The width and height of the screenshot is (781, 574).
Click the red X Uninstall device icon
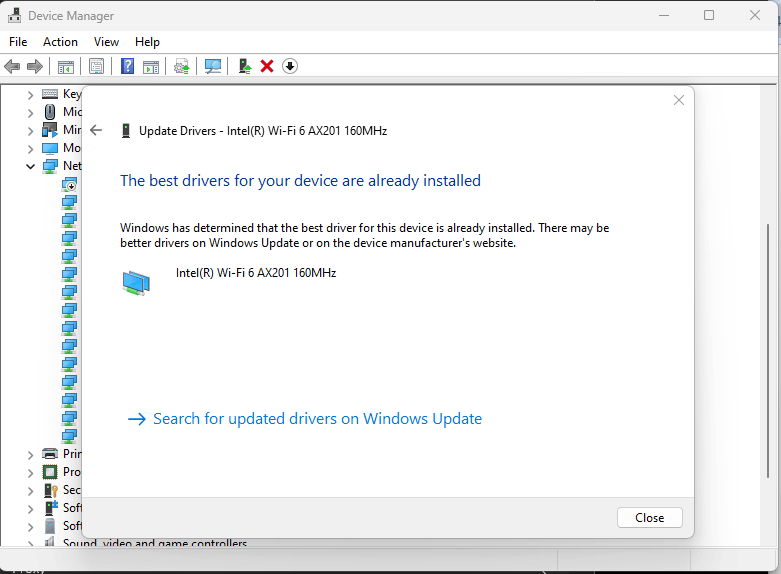(267, 66)
